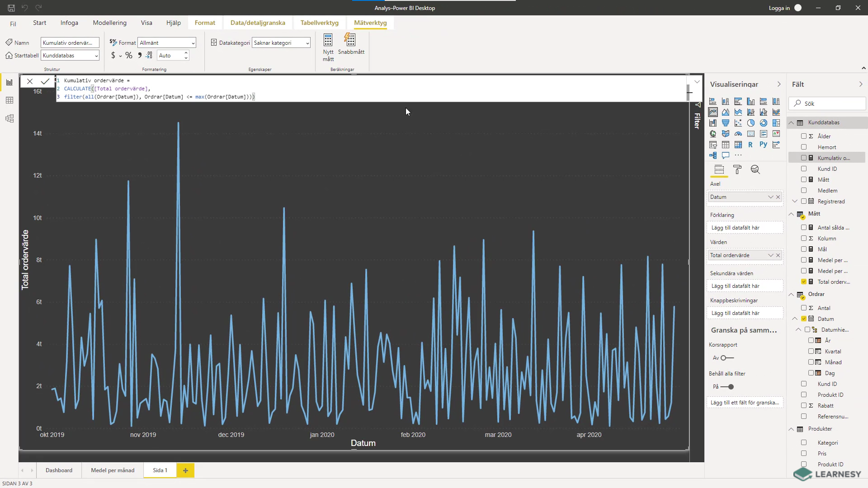Open the Analytics magnifier pane

point(755,169)
